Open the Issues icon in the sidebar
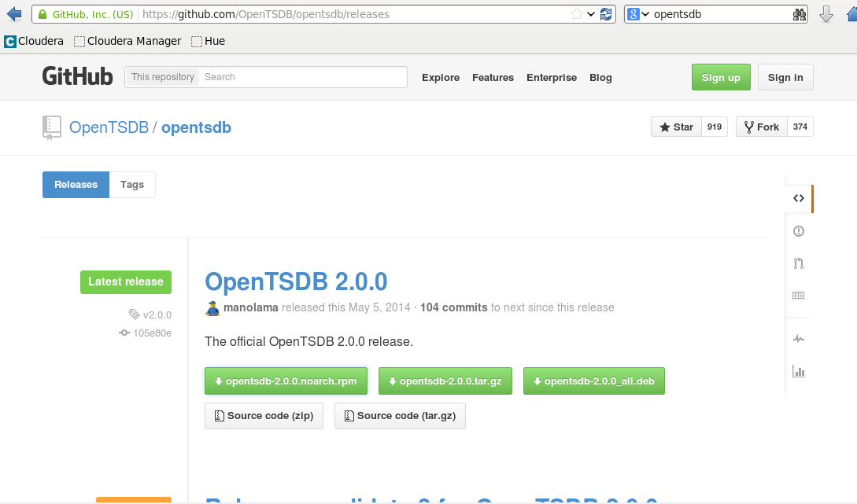This screenshot has height=504, width=857. click(798, 231)
